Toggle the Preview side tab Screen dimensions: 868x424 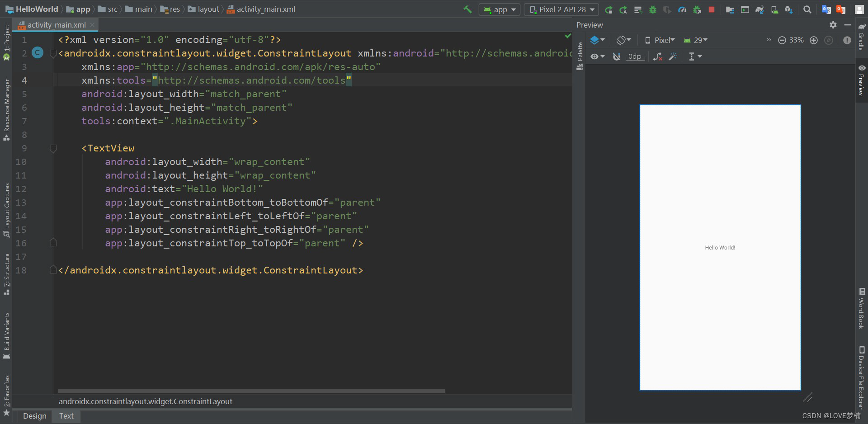(862, 80)
